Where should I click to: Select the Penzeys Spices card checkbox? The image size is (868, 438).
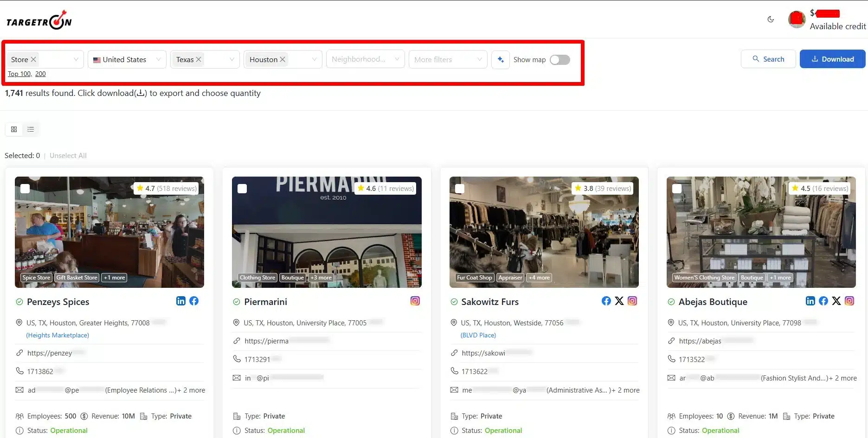(25, 189)
